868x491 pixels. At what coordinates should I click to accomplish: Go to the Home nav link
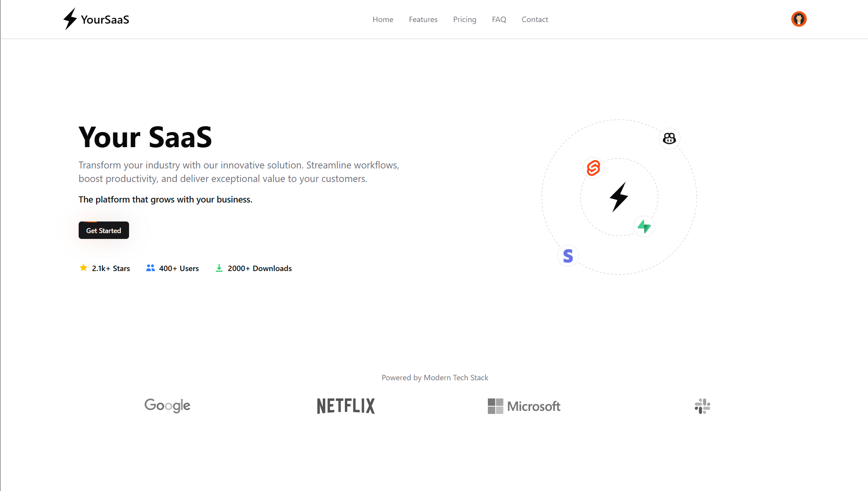383,19
